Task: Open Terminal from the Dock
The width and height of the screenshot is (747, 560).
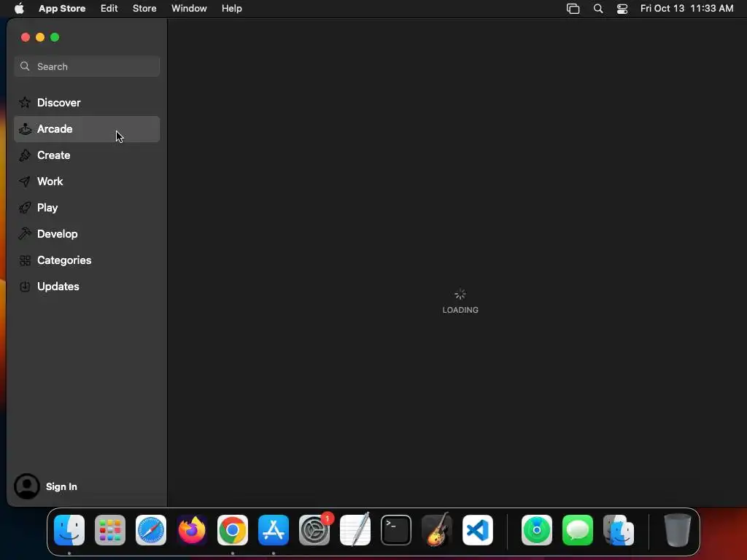Action: [x=396, y=530]
